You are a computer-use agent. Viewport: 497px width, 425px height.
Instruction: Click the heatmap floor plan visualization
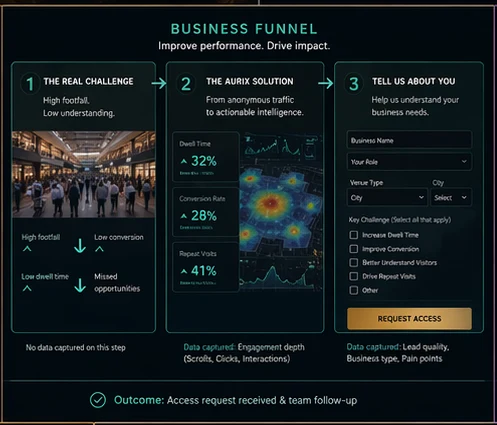click(281, 212)
